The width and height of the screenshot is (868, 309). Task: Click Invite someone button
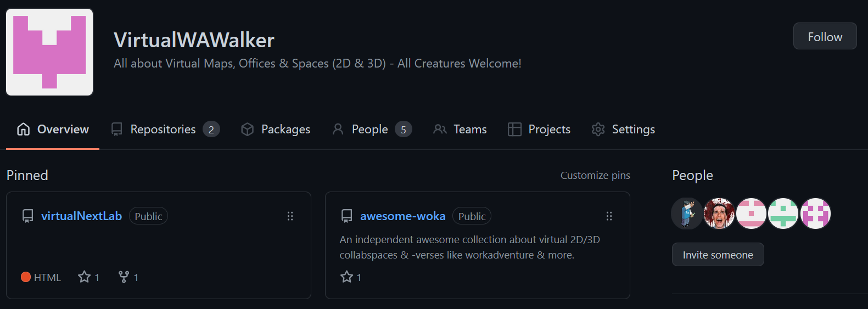[x=718, y=255]
